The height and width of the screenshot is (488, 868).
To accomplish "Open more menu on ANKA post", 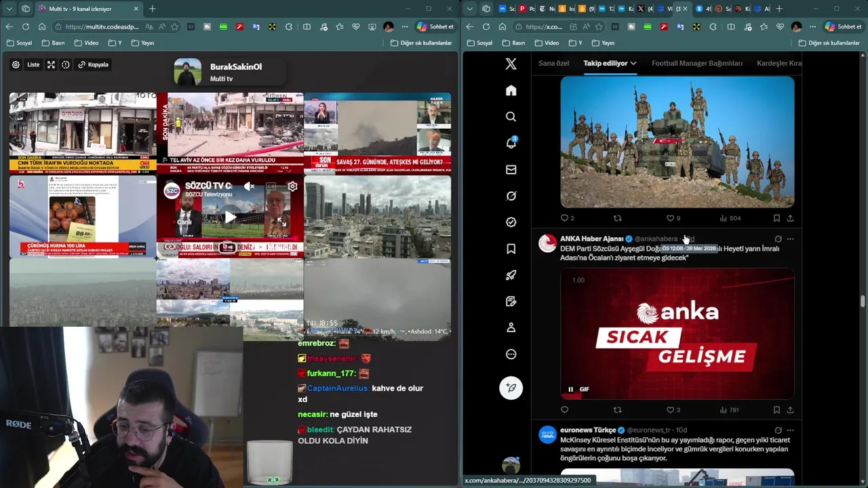I will (790, 239).
